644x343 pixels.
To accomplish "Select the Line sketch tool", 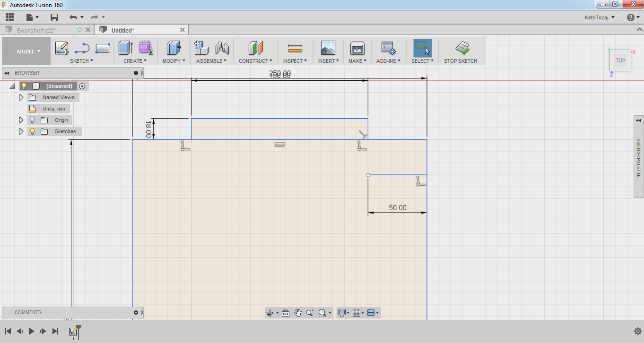I will coord(82,48).
